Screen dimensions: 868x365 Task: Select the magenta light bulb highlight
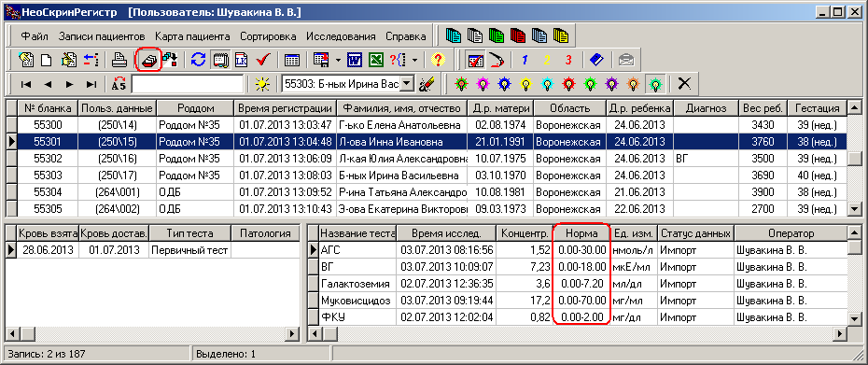click(483, 84)
